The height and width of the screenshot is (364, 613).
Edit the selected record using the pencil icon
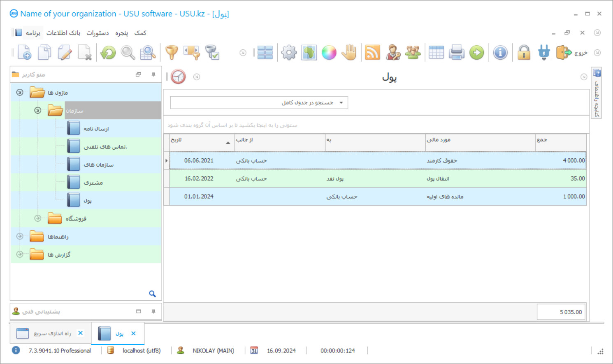[x=65, y=52]
